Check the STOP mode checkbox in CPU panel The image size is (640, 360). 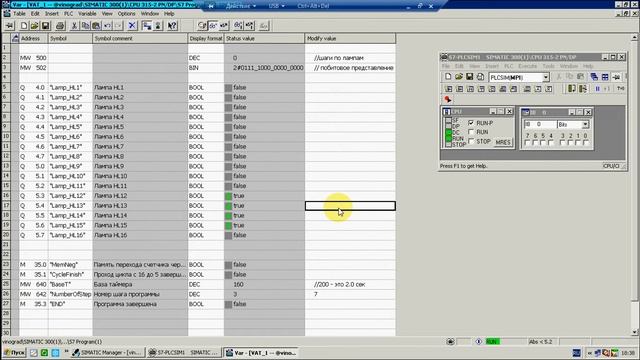tap(471, 141)
